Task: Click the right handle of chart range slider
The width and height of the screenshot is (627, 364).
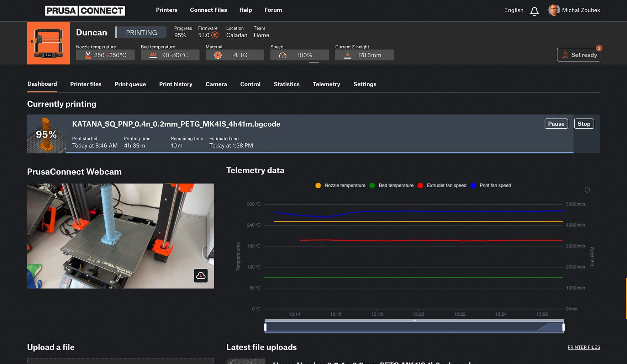Action: point(563,327)
